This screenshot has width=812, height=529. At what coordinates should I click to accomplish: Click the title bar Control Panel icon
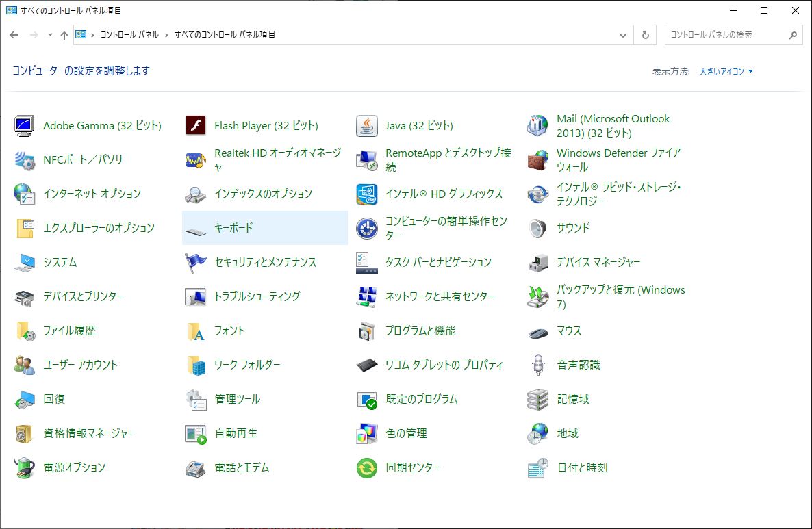pos(12,10)
